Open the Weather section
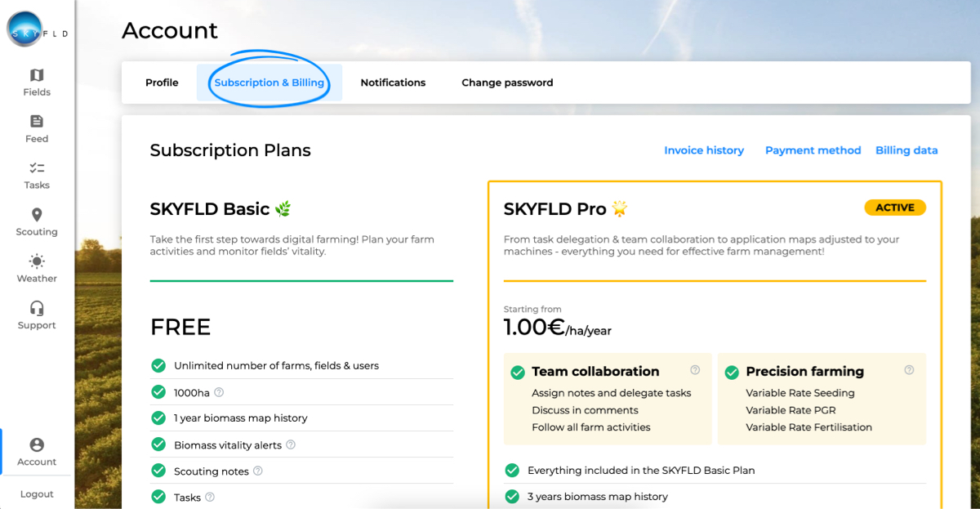This screenshot has width=980, height=509. [x=37, y=269]
